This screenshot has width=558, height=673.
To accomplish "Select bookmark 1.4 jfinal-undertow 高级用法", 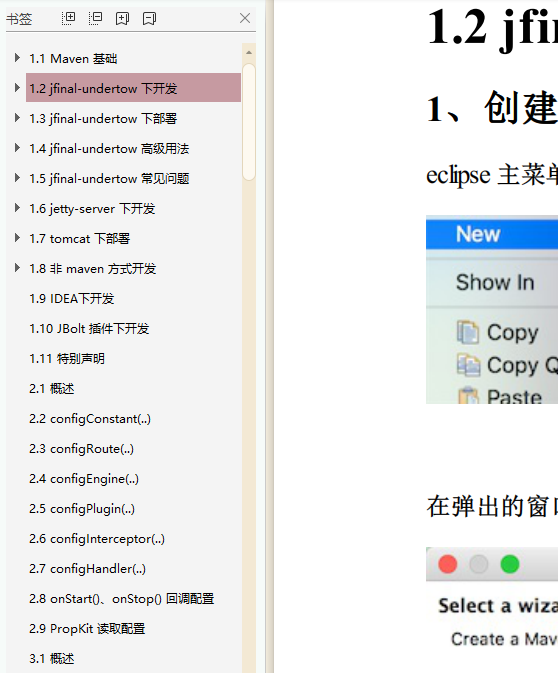I will (x=109, y=149).
